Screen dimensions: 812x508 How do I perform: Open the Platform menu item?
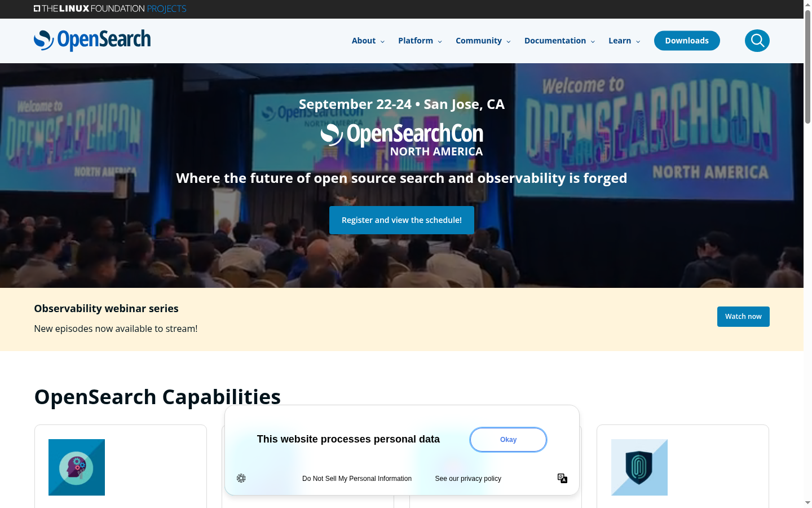(416, 41)
